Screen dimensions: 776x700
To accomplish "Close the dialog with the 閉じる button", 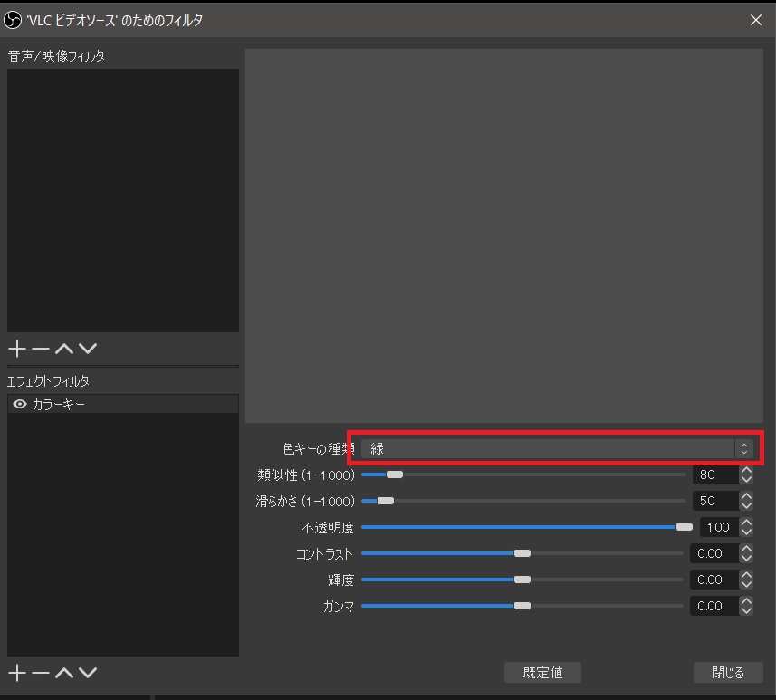I will tap(729, 672).
